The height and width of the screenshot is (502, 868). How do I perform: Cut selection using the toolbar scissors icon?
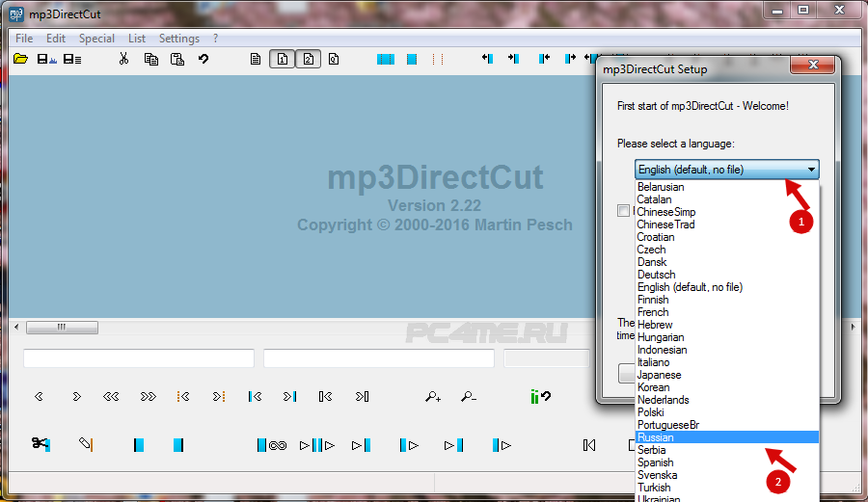pos(123,59)
